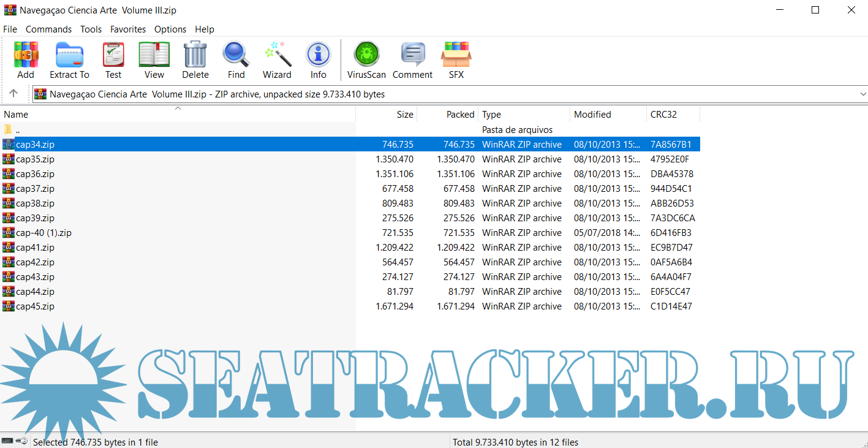Go up one folder level arrow
The width and height of the screenshot is (868, 448).
[13, 94]
